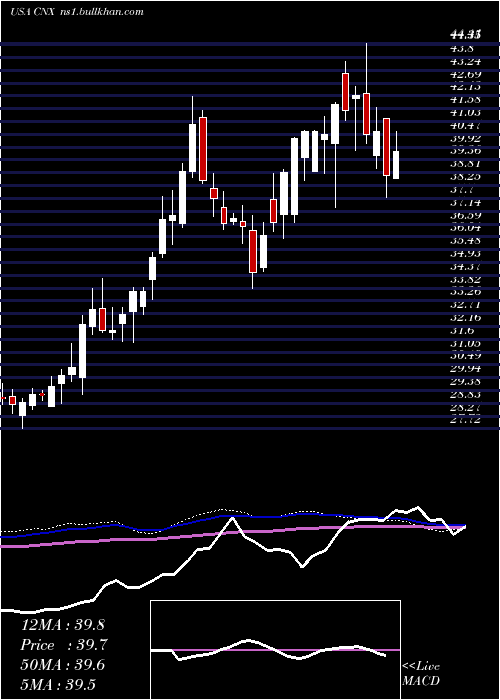Image resolution: width=500 pixels, height=700 pixels.
Task: Click the 38.25 price axis label
Action: [465, 176]
